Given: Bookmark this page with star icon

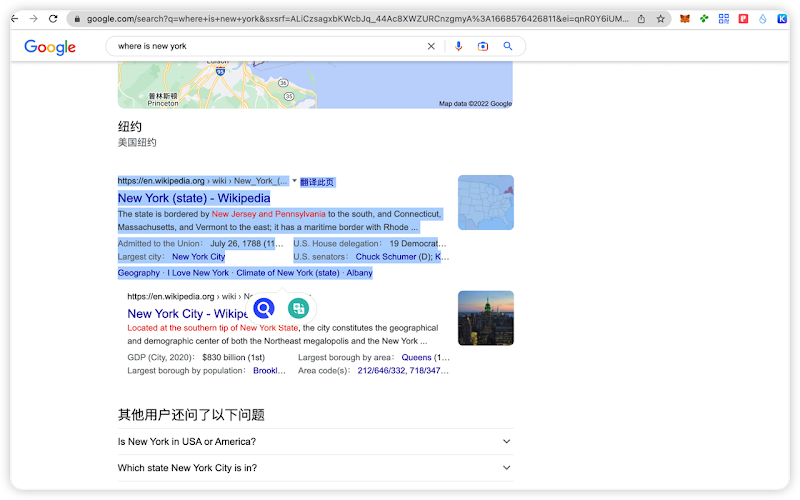Looking at the screenshot, I should (x=661, y=19).
